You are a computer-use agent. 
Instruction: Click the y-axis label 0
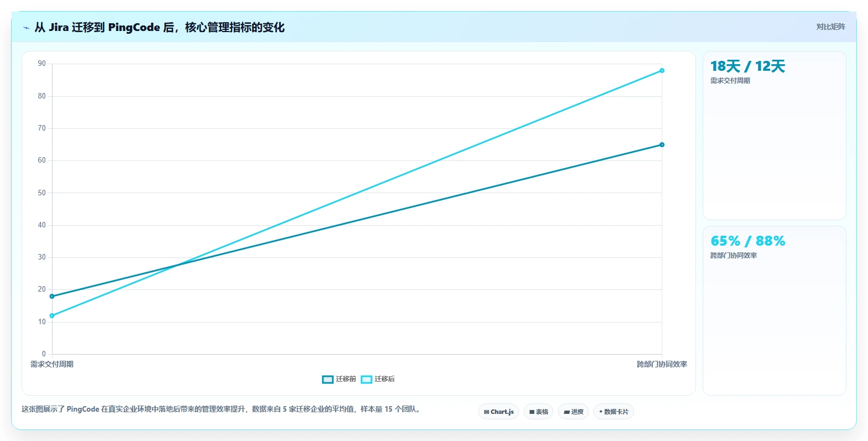pos(44,354)
